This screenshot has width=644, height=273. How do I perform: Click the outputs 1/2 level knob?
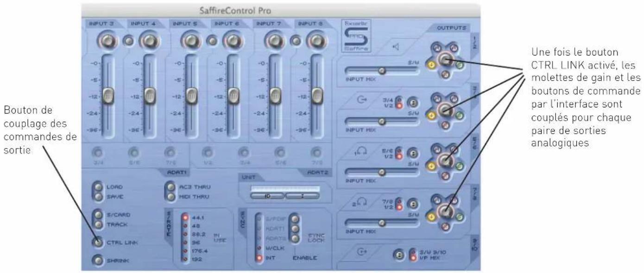445,58
